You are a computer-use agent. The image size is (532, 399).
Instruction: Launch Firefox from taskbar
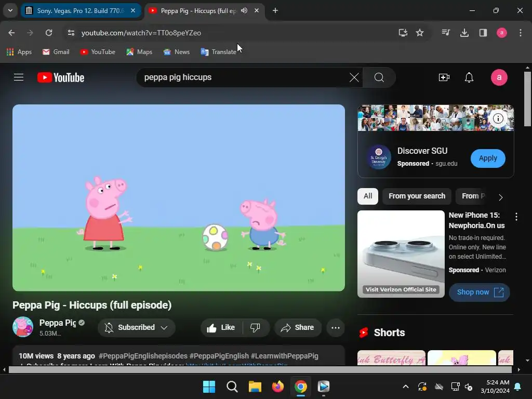click(278, 387)
